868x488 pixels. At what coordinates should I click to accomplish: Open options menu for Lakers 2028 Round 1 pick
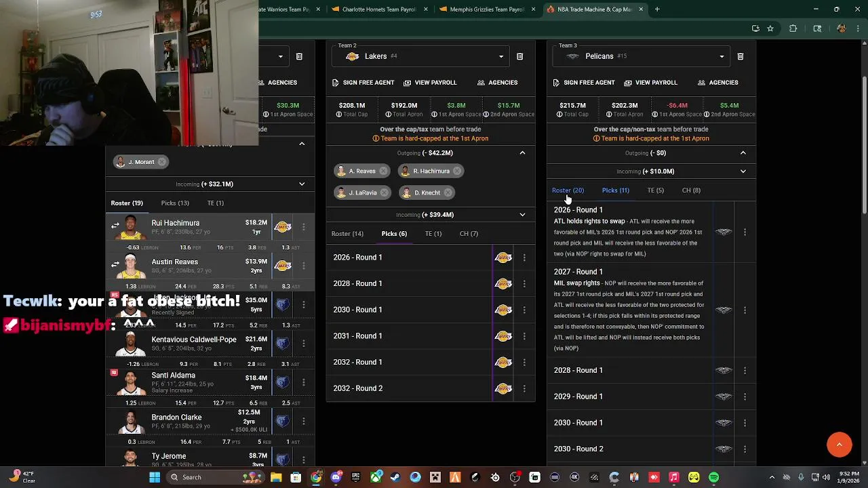pyautogui.click(x=524, y=284)
